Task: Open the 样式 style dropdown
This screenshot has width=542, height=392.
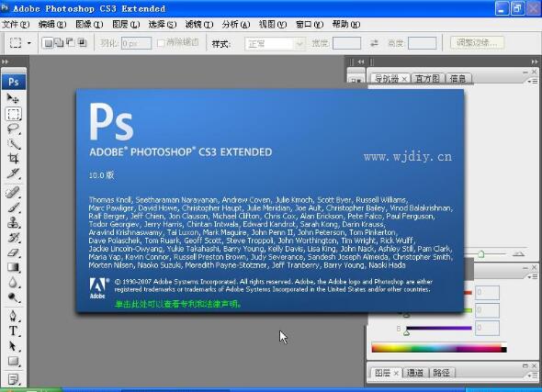Action: [x=276, y=44]
